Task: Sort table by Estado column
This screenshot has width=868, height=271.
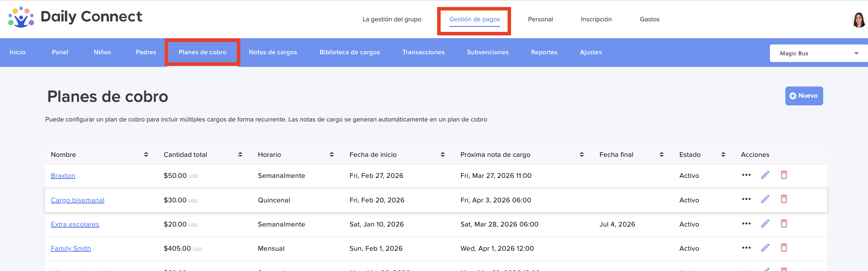Action: 723,154
